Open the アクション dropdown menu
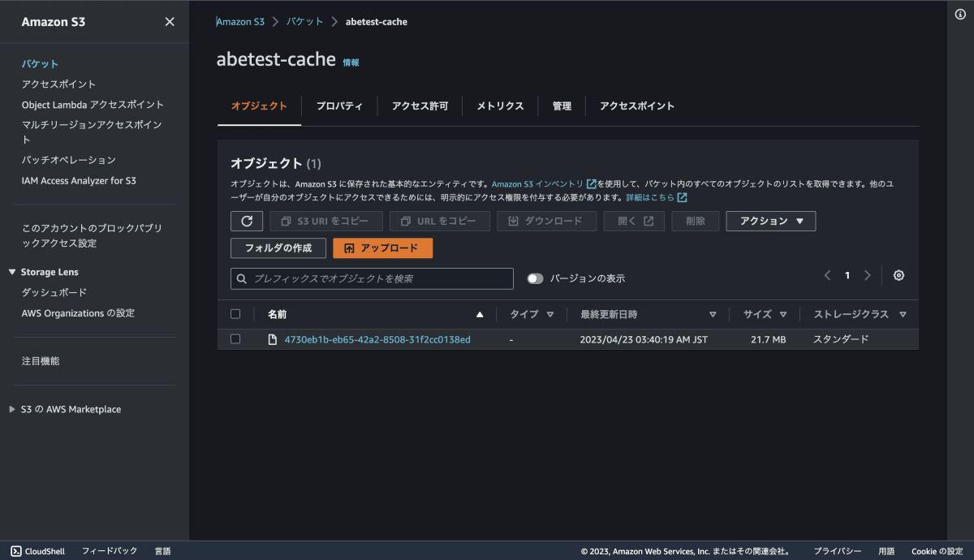This screenshot has height=560, width=974. coord(770,221)
